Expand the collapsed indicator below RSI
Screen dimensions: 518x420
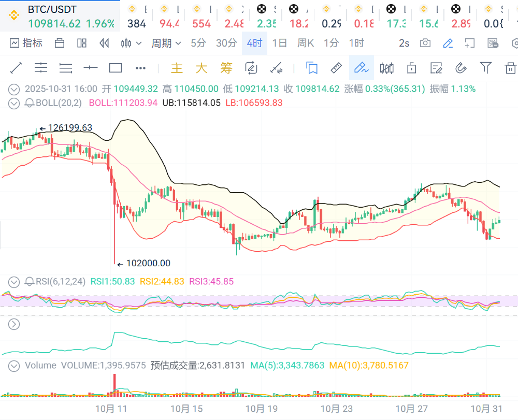(x=14, y=324)
